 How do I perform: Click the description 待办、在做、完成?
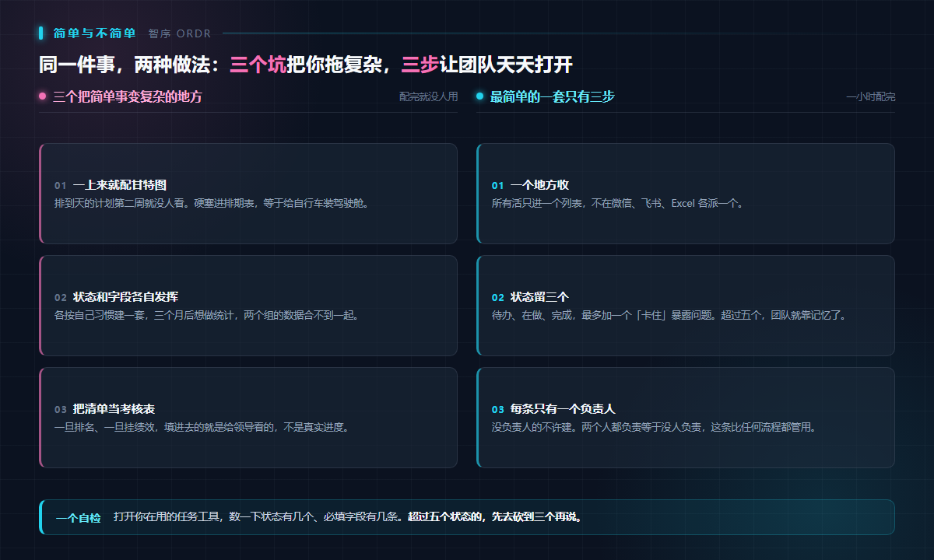[669, 316]
